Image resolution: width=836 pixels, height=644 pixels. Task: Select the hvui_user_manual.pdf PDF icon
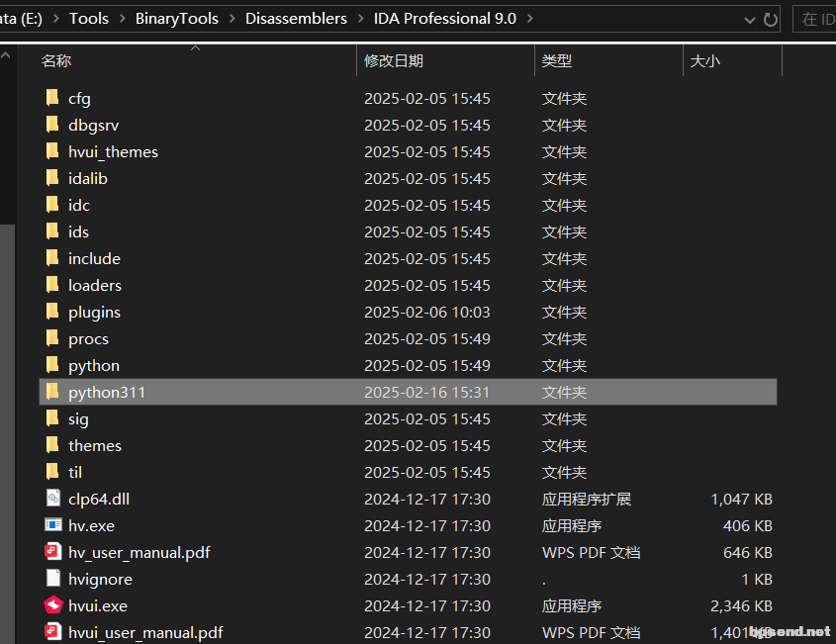tap(52, 632)
